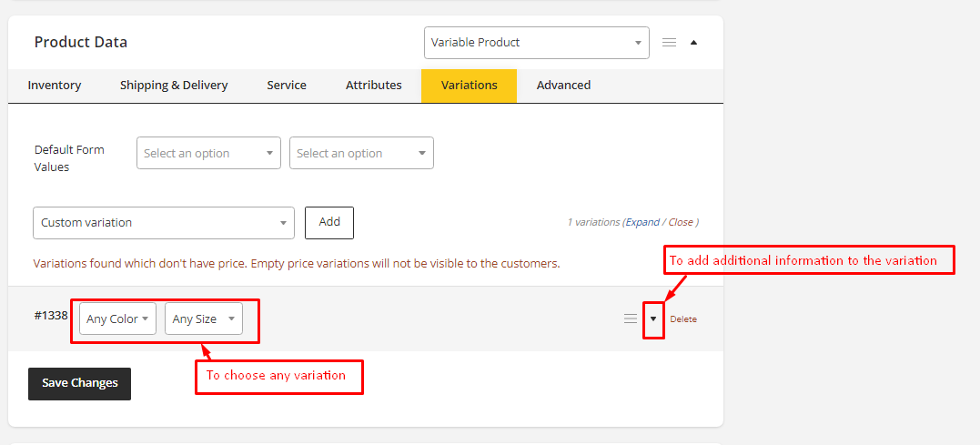This screenshot has height=445, width=980.
Task: Click the Expand link for variations
Action: (642, 222)
